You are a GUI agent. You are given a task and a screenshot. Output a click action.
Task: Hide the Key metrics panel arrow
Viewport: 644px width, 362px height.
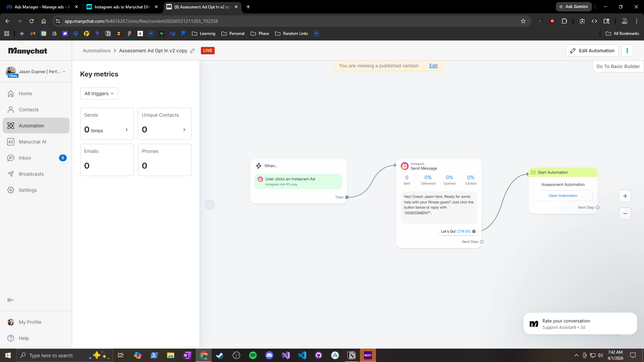(209, 204)
